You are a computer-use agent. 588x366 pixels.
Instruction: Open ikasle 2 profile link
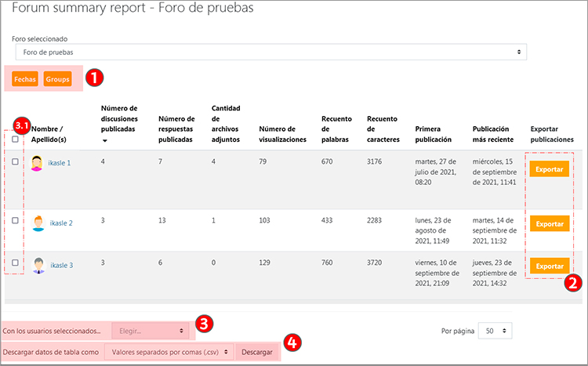pos(61,223)
